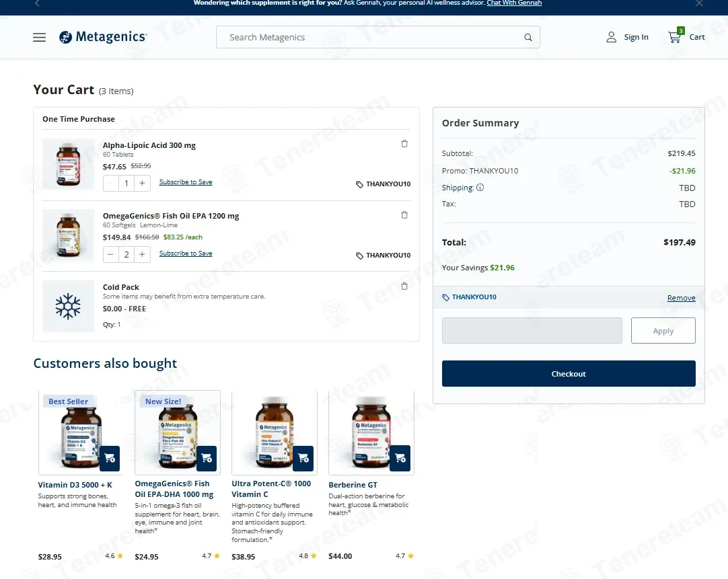Open Alpha-Lipoic Acid 300 mg title

(149, 145)
